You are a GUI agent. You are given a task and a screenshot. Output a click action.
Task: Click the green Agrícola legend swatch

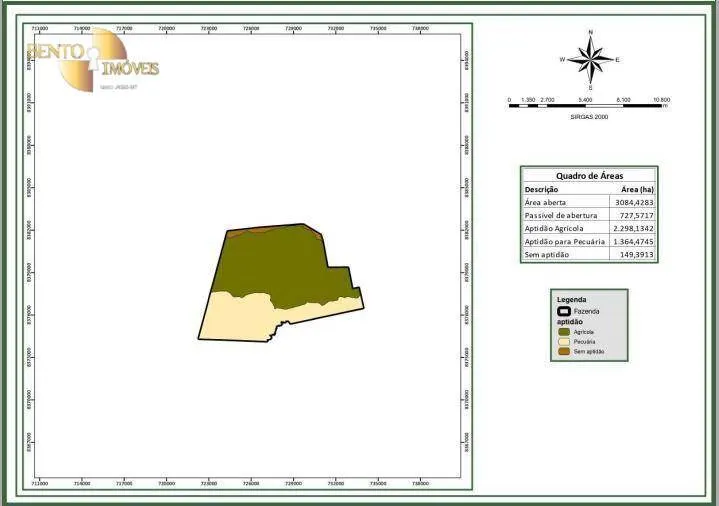564,332
